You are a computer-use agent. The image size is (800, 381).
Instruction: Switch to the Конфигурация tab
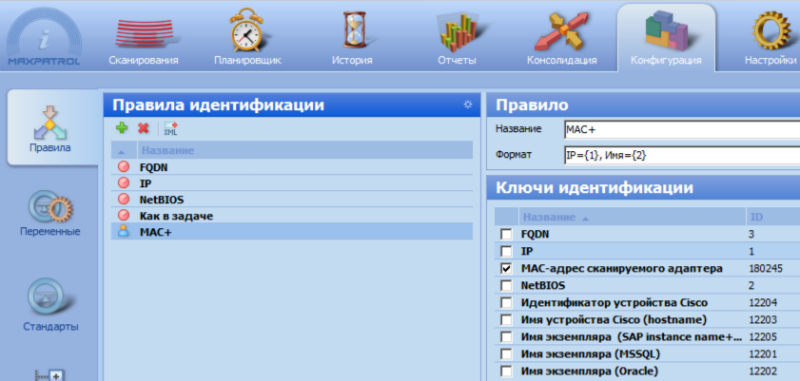(666, 37)
